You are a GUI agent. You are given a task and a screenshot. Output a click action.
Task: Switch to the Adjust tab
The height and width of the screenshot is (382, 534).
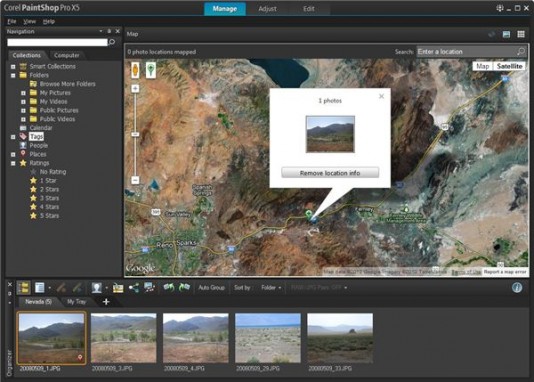point(267,9)
